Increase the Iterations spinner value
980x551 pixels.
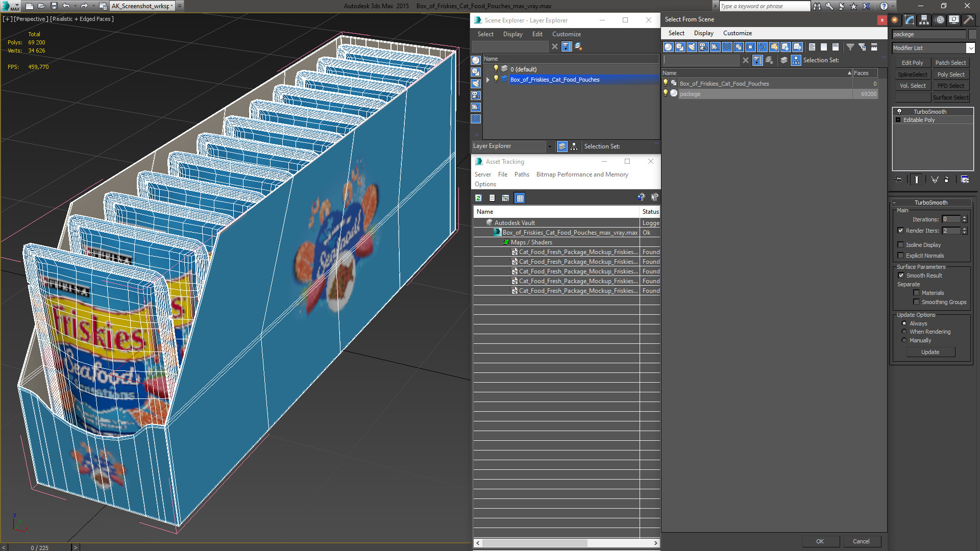click(965, 217)
